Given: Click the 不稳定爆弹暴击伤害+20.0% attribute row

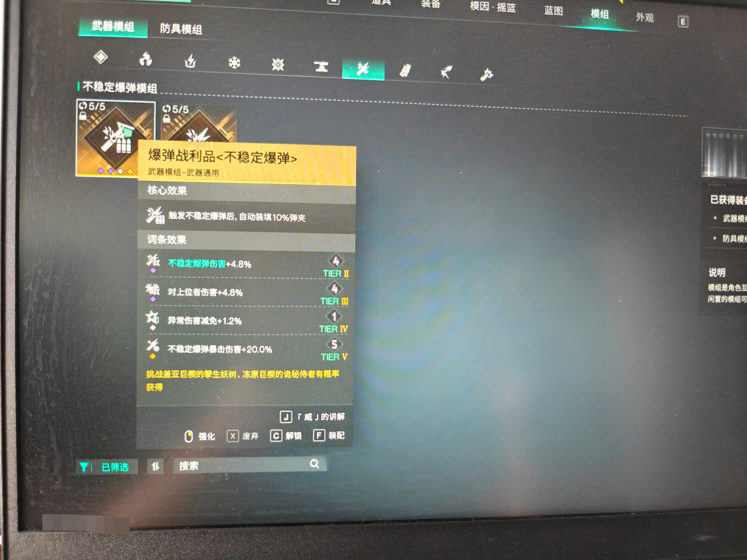Looking at the screenshot, I should point(245,349).
